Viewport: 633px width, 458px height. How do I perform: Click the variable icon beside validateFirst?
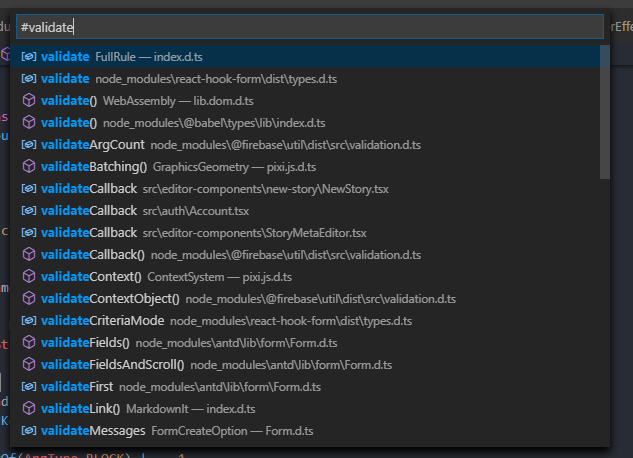(x=29, y=387)
